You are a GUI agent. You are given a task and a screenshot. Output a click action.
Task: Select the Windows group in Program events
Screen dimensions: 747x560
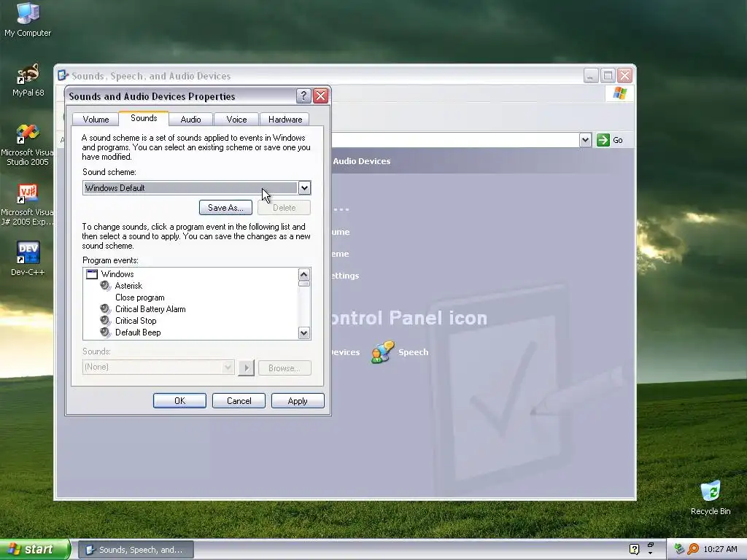click(x=117, y=274)
